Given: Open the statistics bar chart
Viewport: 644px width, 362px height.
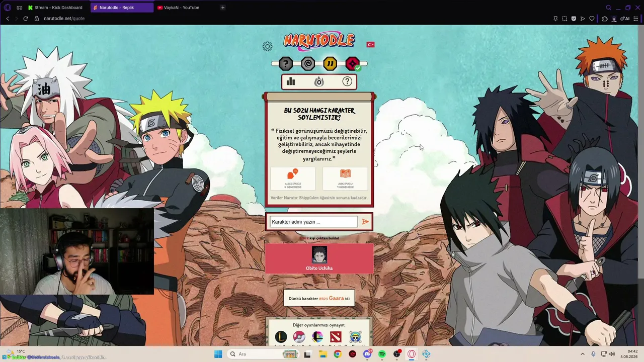Looking at the screenshot, I should [x=291, y=81].
